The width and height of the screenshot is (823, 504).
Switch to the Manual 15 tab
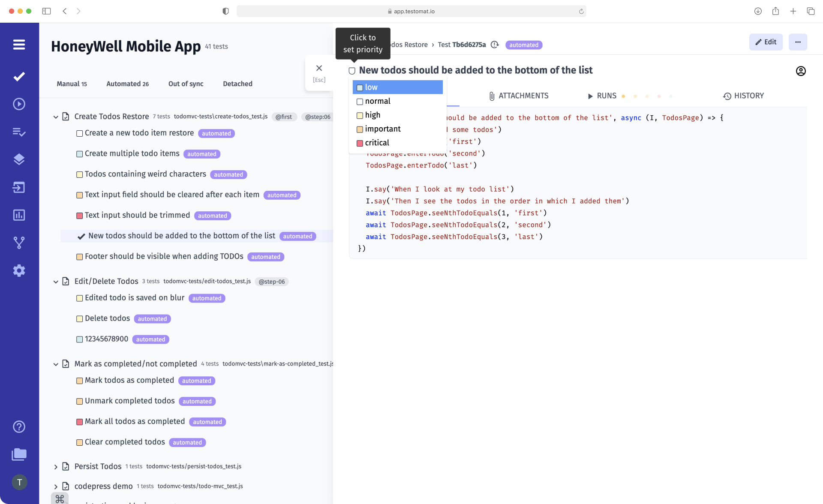click(71, 84)
